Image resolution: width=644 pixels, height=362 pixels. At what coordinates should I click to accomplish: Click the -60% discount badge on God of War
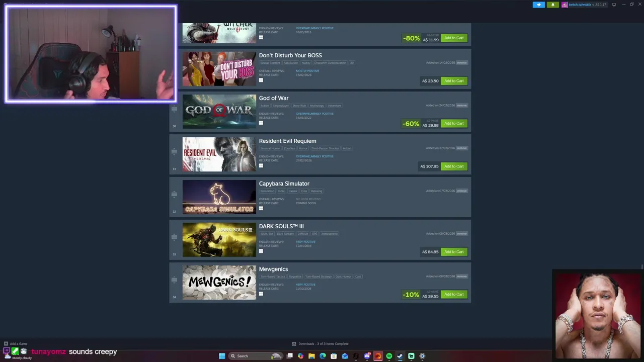pos(411,124)
